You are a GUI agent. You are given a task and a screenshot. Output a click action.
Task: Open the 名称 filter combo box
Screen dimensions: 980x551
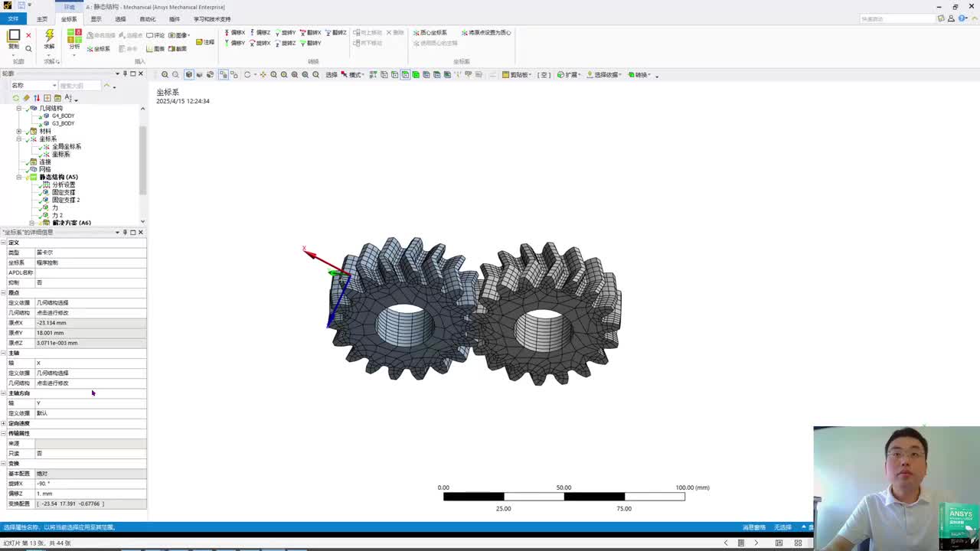tap(34, 86)
